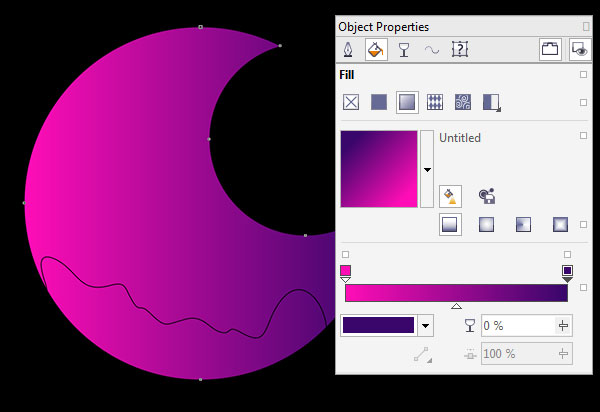Screen dimensions: 600x412
Task: Click the Save as new fill icon
Action: click(x=487, y=196)
